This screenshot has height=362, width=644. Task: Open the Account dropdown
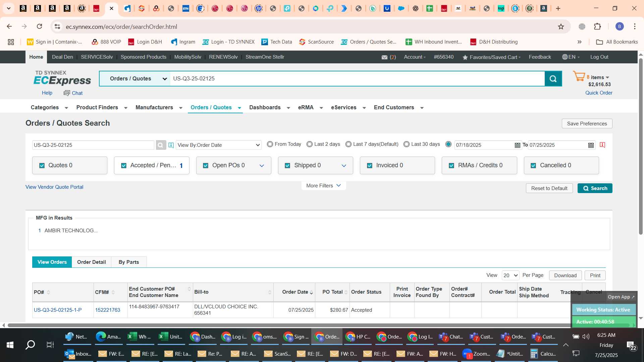[415, 57]
